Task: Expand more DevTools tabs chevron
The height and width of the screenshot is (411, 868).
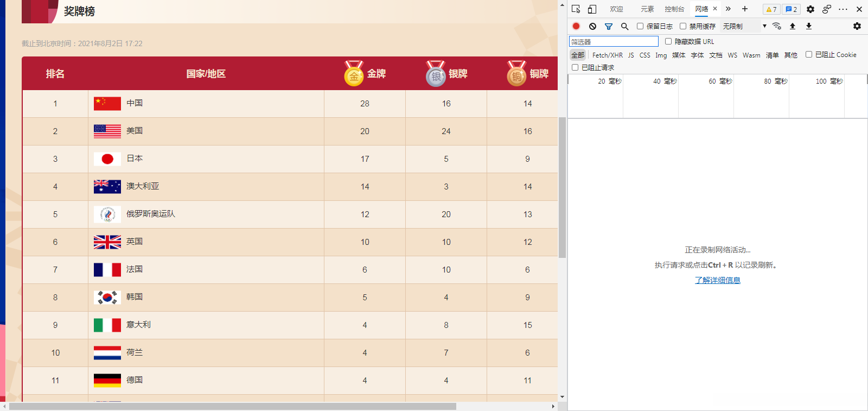Action: 728,9
